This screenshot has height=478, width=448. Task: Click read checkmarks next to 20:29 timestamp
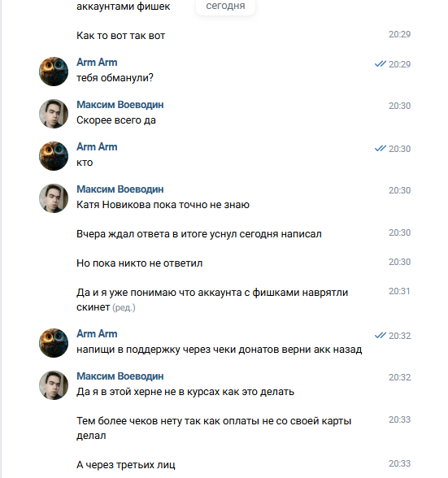pos(381,64)
